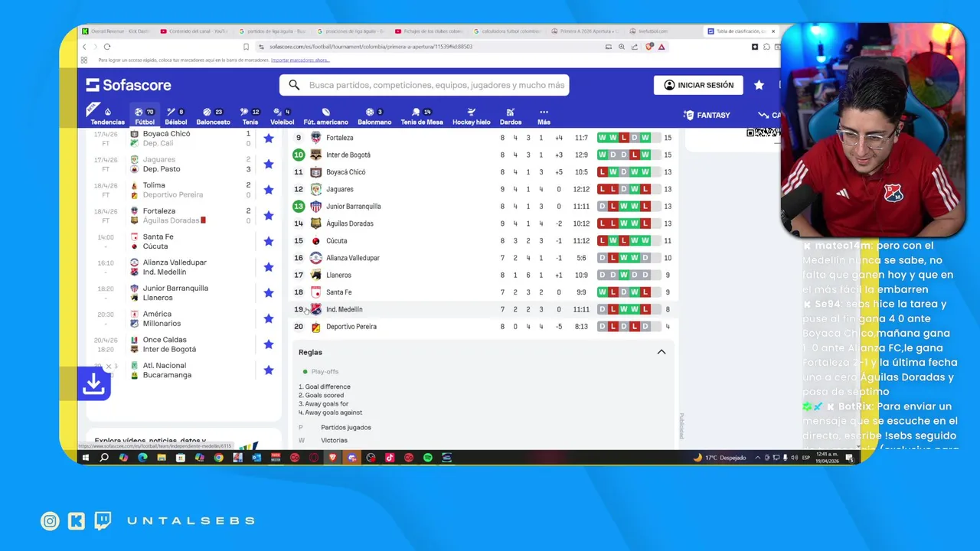This screenshot has height=551, width=980.
Task: Switch to the Overall Revenue Kick Dashboard tab
Action: [116, 31]
